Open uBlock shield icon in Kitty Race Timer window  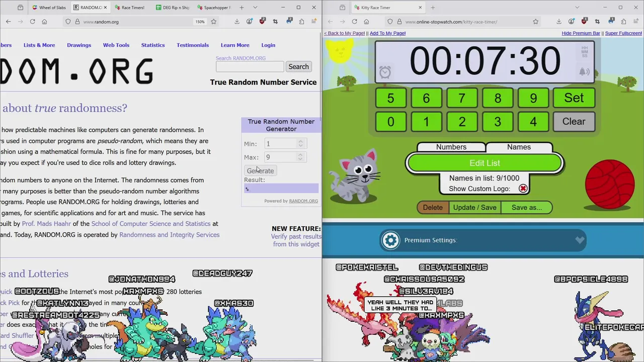584,22
